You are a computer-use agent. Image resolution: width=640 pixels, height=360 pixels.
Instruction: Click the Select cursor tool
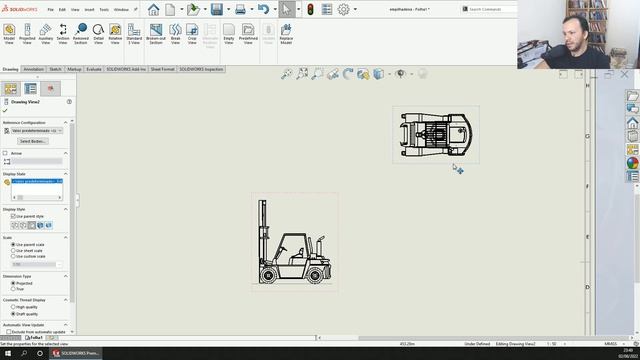tap(287, 9)
